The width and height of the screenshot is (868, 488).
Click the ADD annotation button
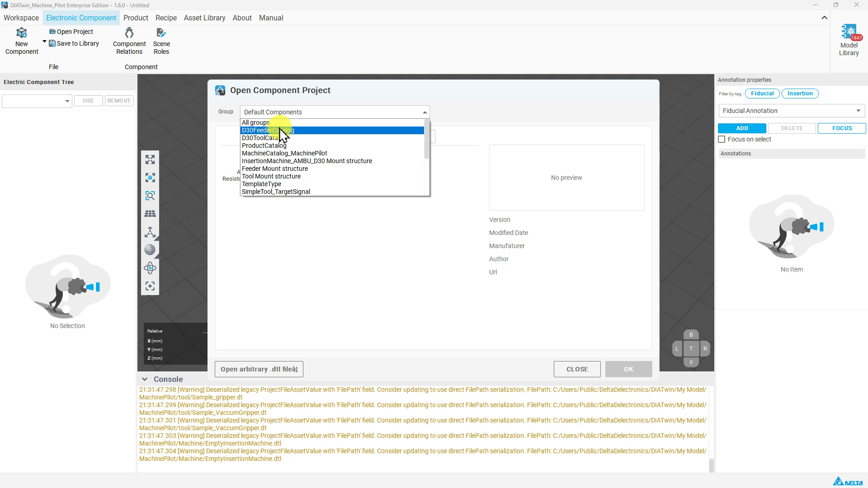[x=742, y=128]
